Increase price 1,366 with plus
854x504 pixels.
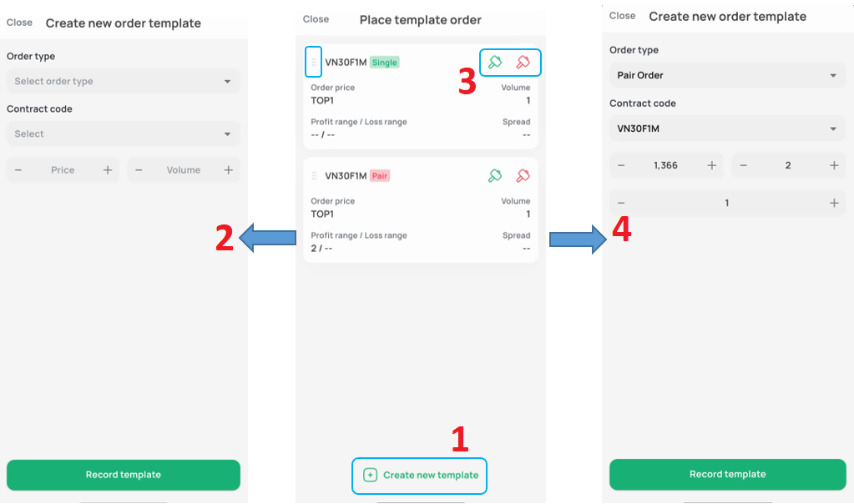[x=712, y=165]
